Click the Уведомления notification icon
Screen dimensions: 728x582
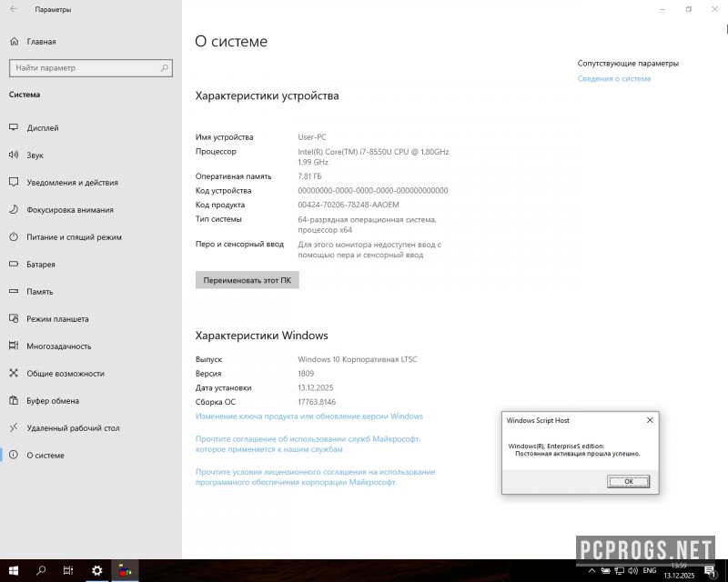tap(14, 182)
